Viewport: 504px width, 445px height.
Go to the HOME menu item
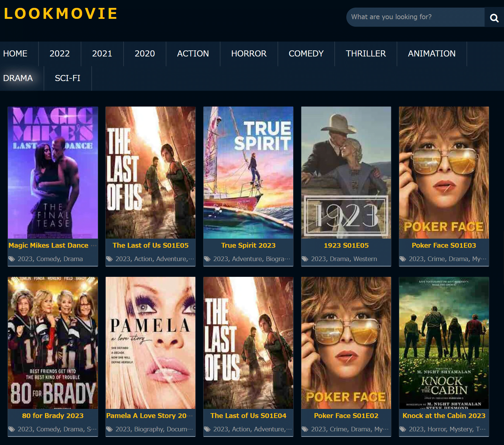pyautogui.click(x=15, y=54)
